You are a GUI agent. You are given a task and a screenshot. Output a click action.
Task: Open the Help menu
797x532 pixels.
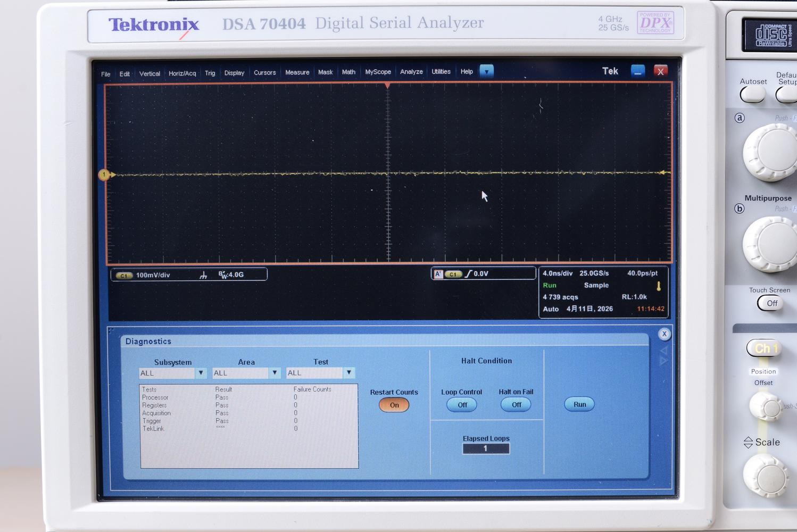click(467, 71)
